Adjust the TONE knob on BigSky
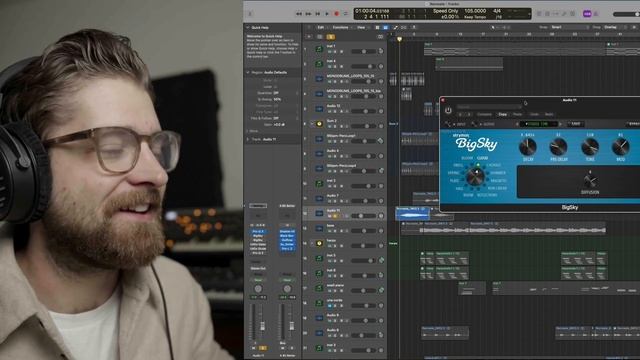The image size is (640, 360). click(x=590, y=147)
